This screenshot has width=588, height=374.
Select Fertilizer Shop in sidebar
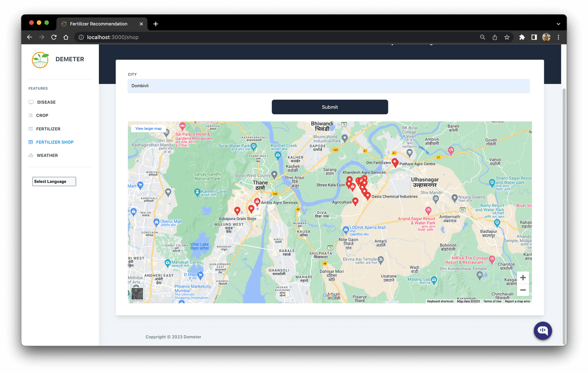tap(55, 142)
